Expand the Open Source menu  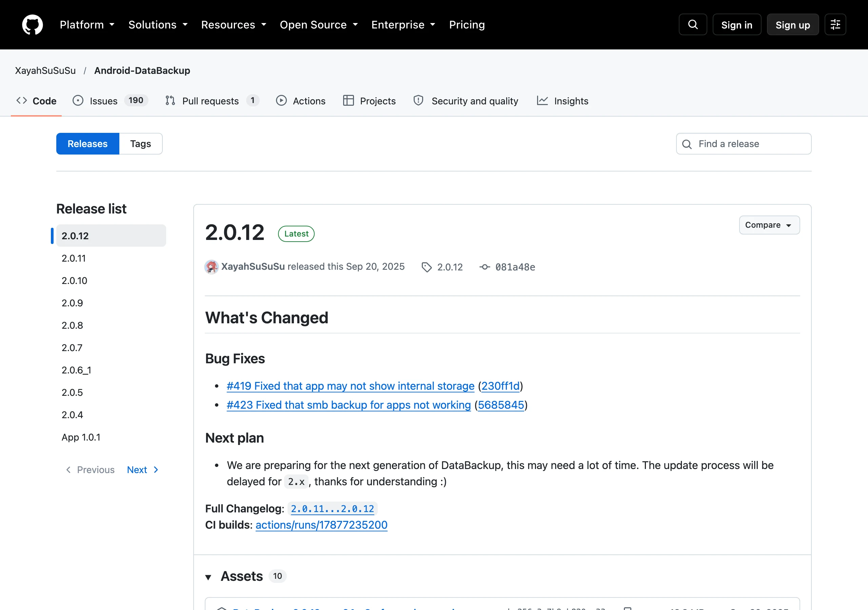tap(319, 25)
